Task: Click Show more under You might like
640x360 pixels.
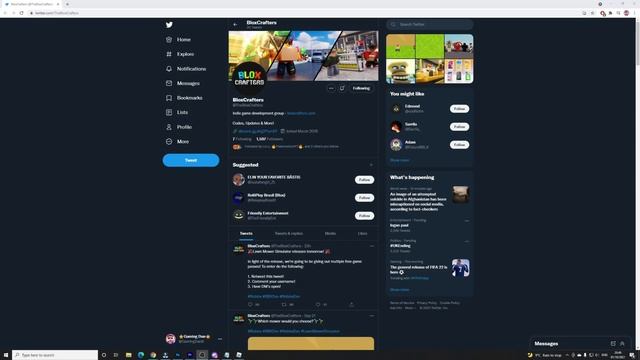Action: (x=399, y=160)
